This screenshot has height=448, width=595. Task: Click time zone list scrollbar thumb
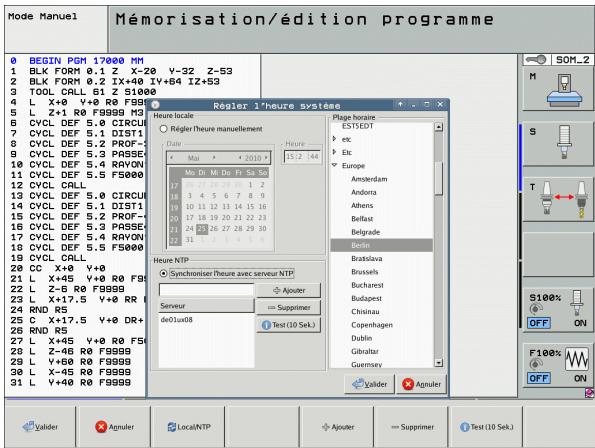click(438, 178)
